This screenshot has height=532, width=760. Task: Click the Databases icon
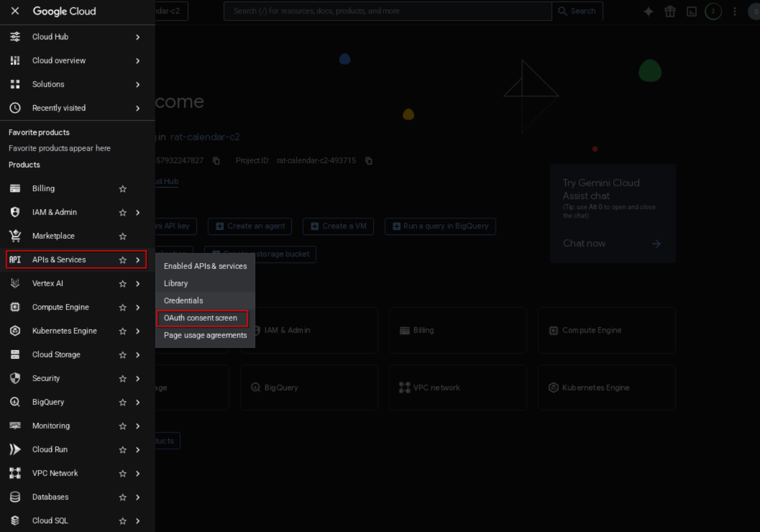coord(15,497)
